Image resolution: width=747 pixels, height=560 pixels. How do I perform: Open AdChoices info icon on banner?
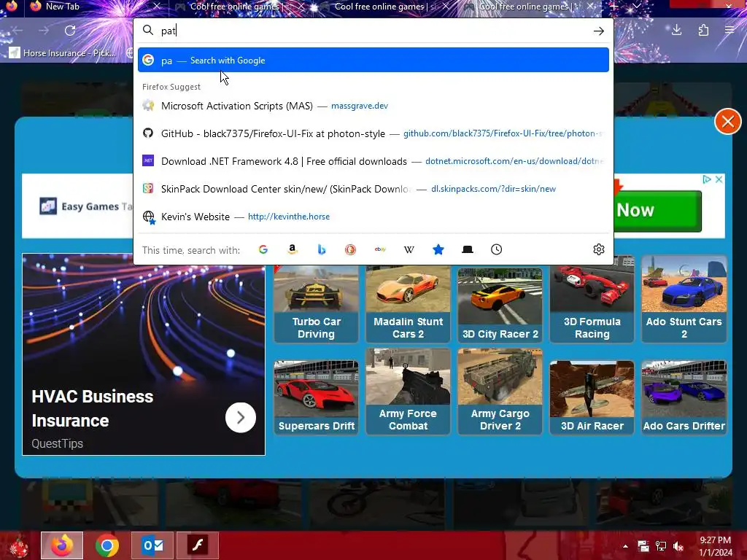coord(707,179)
